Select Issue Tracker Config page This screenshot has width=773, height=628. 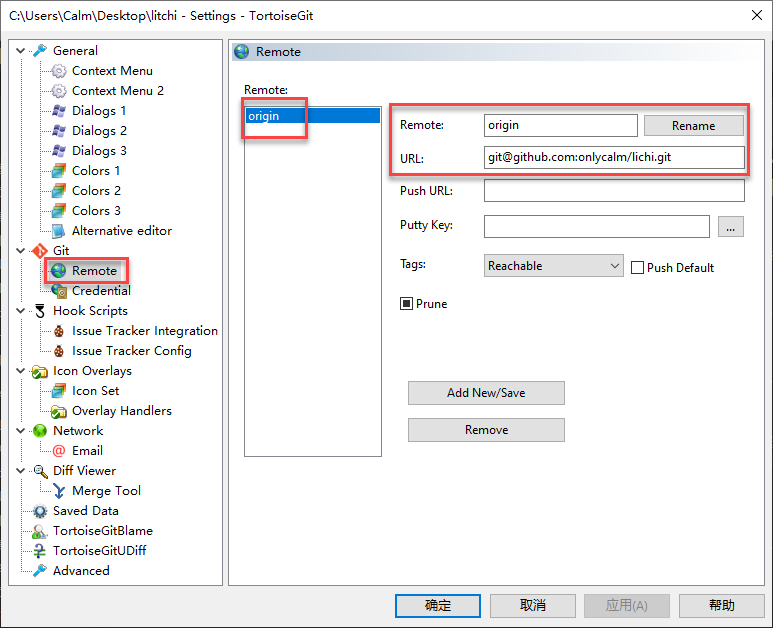(x=132, y=351)
